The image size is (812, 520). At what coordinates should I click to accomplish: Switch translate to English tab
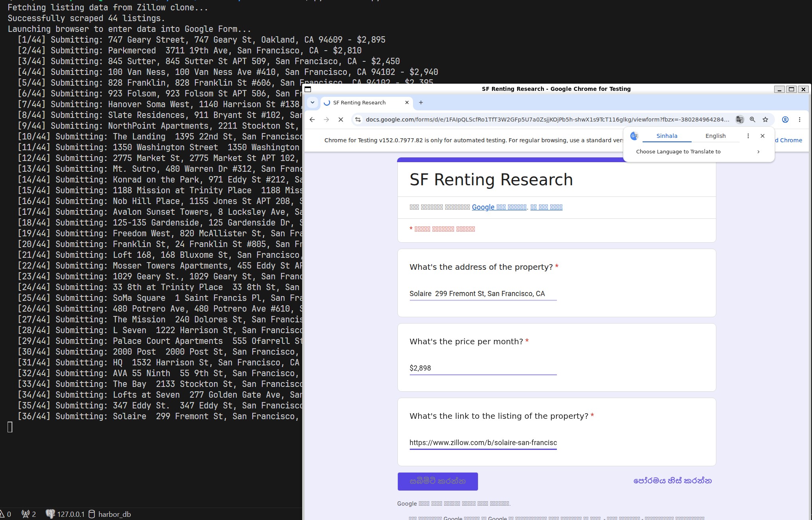[x=716, y=136]
